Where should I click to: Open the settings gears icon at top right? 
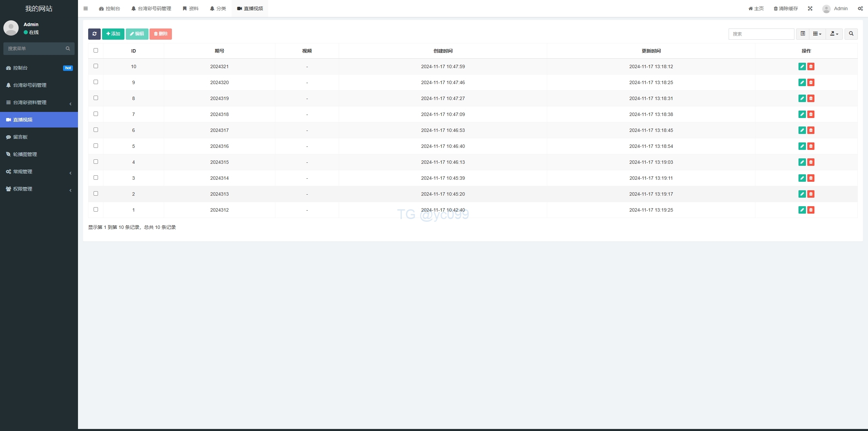860,8
